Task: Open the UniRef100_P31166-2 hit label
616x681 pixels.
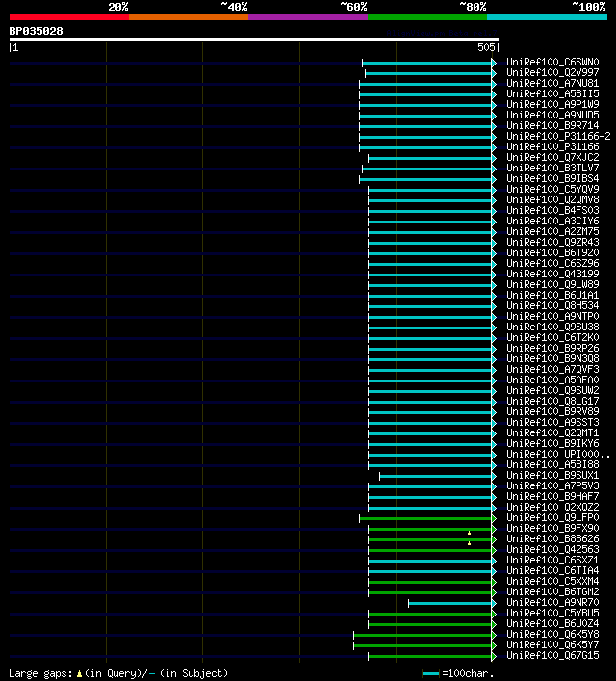Action: pos(558,137)
